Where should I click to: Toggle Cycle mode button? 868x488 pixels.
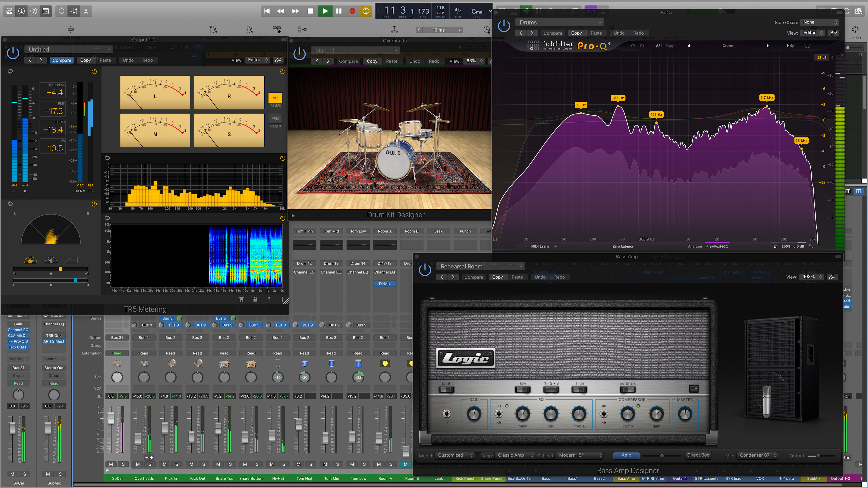(366, 11)
